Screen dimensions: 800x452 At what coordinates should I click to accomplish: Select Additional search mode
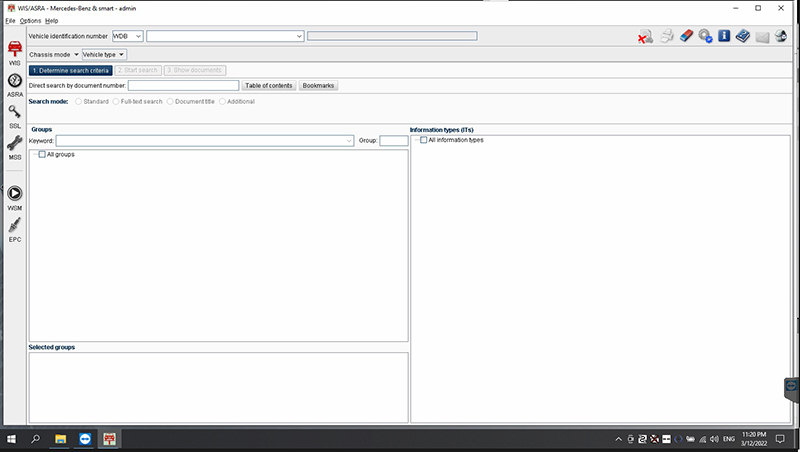click(x=222, y=102)
